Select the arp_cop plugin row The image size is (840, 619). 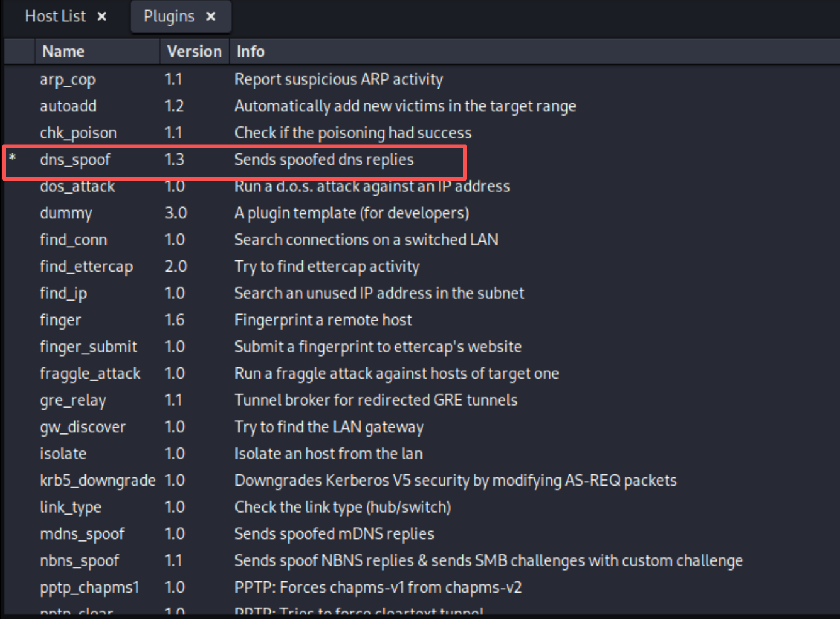coord(68,80)
